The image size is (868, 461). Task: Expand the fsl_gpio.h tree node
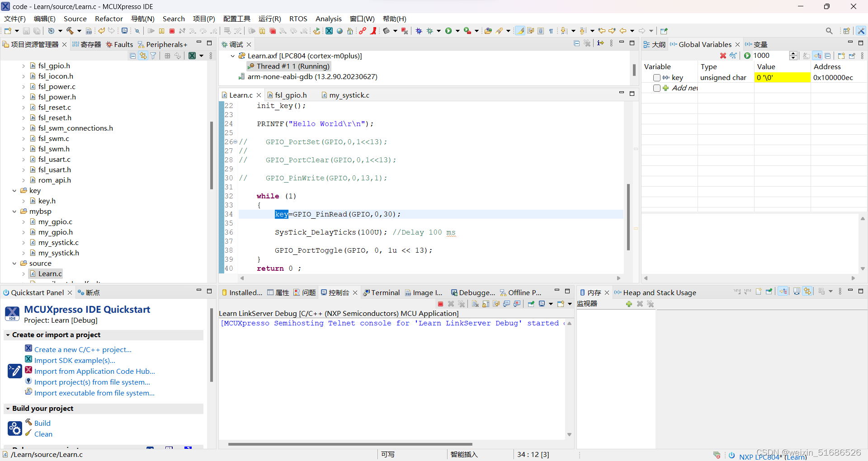coord(24,66)
